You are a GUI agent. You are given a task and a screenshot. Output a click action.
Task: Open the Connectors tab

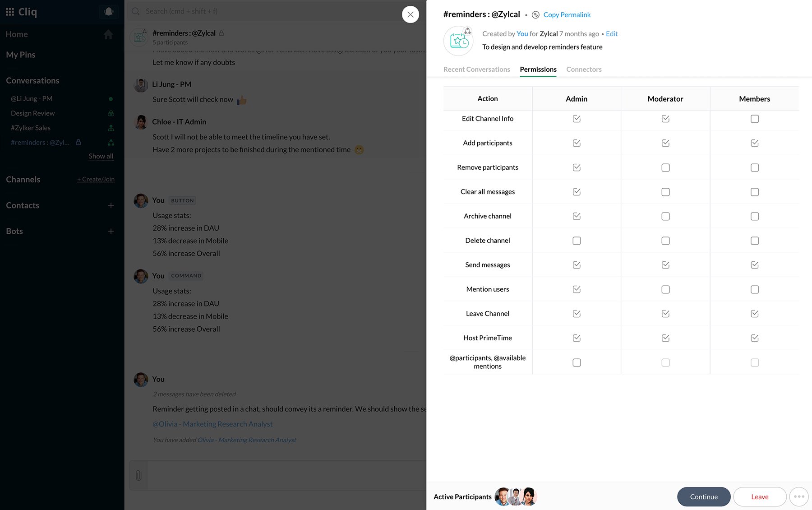pos(584,69)
